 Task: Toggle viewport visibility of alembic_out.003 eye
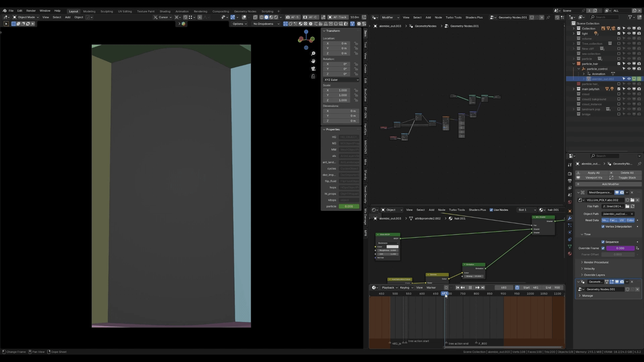(x=629, y=79)
